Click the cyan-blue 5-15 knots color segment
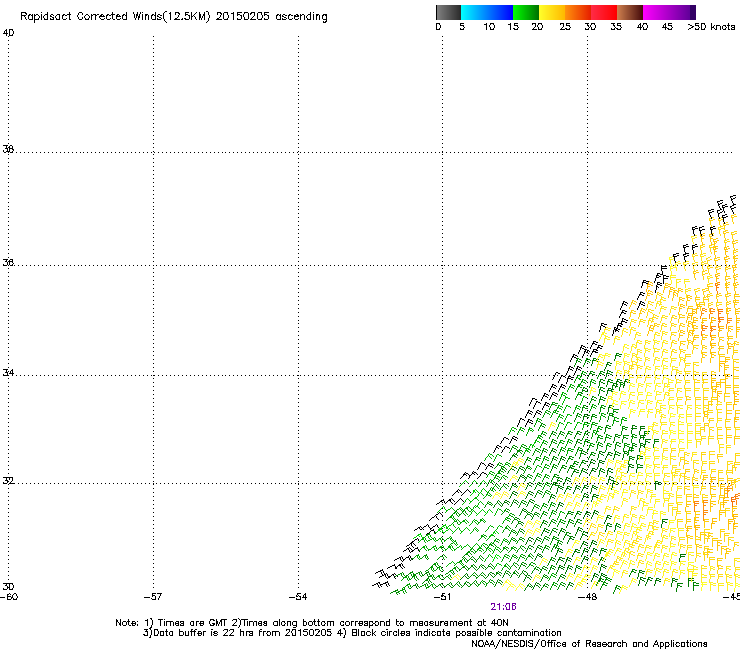740x650 pixels. [x=487, y=12]
